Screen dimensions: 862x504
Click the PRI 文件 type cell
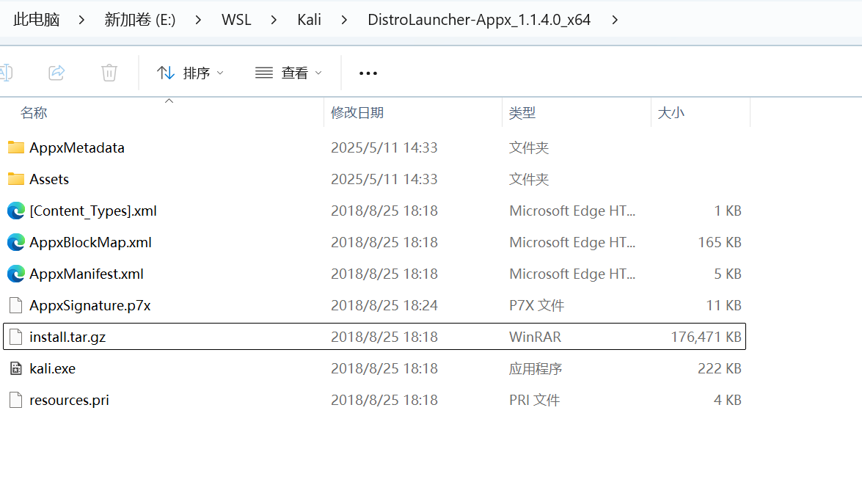[534, 400]
